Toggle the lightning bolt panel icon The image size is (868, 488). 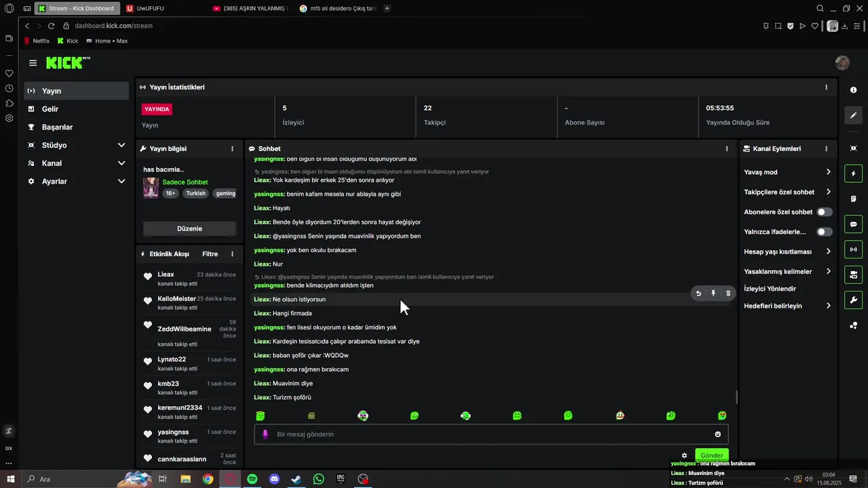pyautogui.click(x=853, y=174)
